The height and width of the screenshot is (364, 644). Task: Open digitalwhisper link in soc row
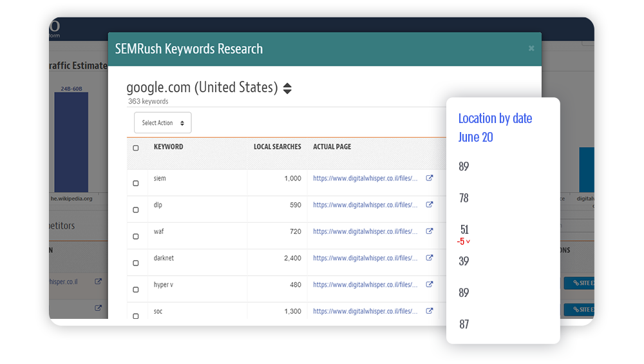coord(365,311)
